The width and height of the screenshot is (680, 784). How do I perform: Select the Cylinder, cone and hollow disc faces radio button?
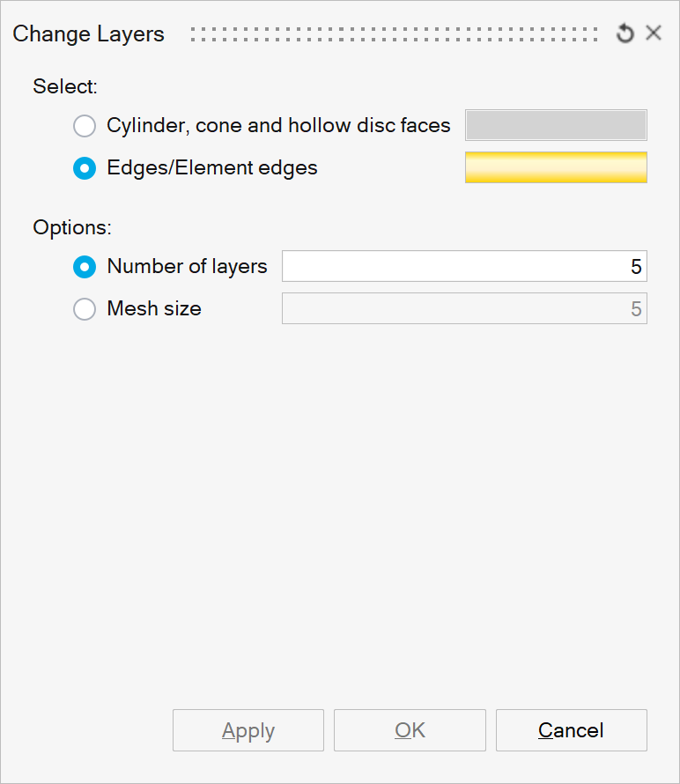click(x=85, y=126)
